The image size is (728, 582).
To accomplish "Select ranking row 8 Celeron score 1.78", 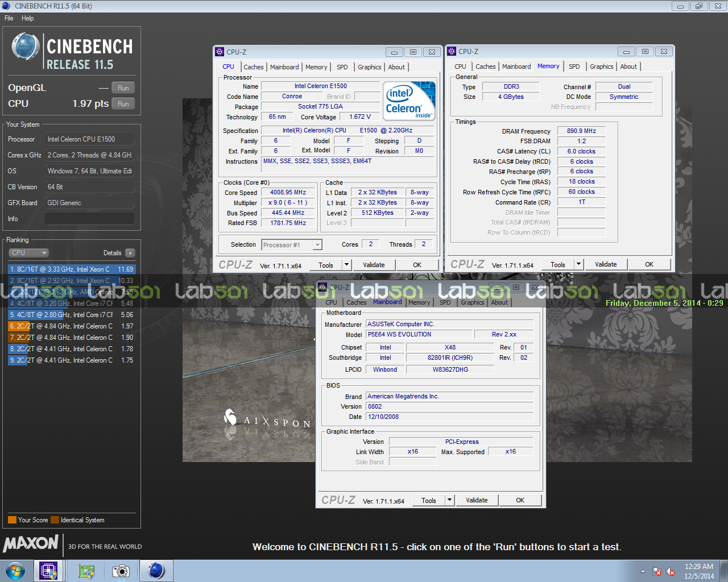I will [72, 349].
